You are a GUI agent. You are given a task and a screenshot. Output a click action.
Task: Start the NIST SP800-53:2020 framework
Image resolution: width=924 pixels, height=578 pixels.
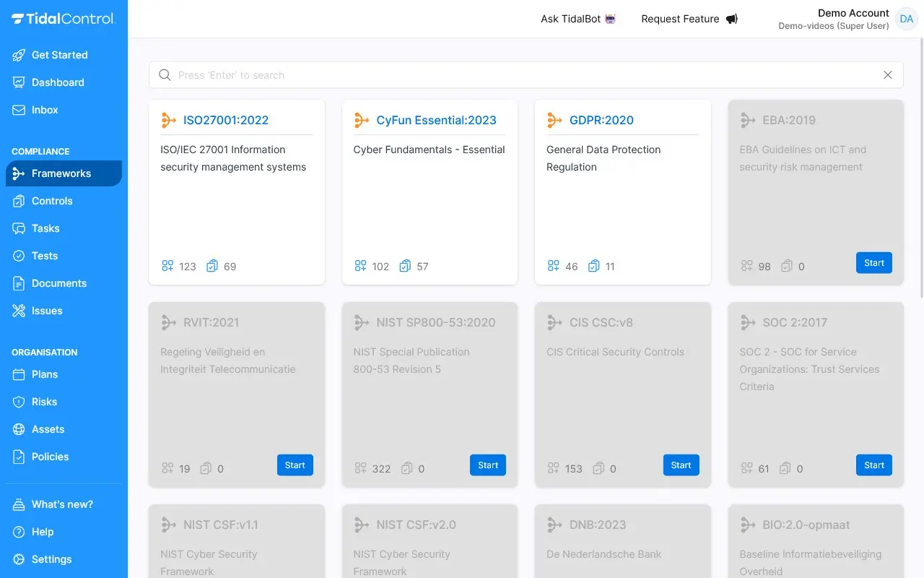click(x=488, y=465)
